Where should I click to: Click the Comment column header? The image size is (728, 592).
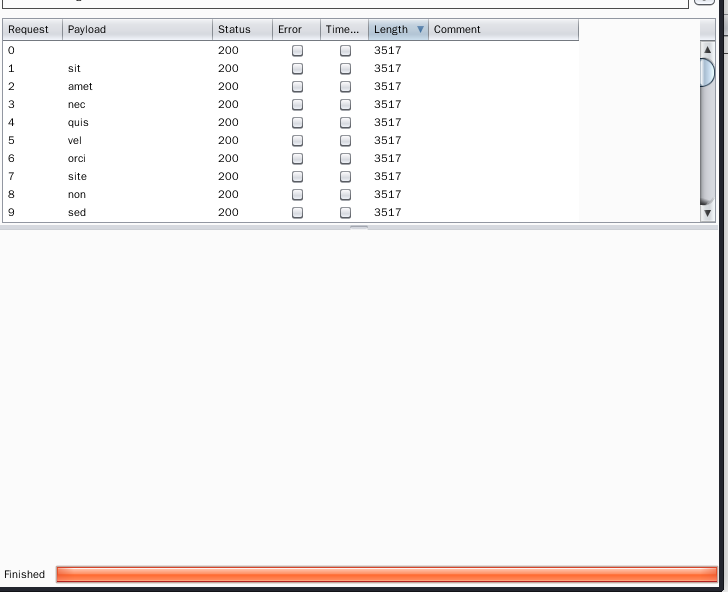click(x=503, y=29)
